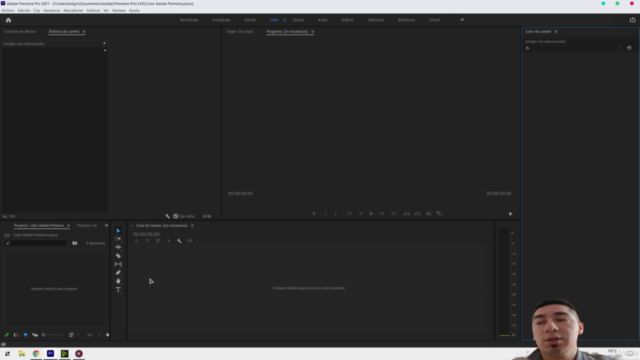Click the timeline timecode 00:00:00:00

146,234
